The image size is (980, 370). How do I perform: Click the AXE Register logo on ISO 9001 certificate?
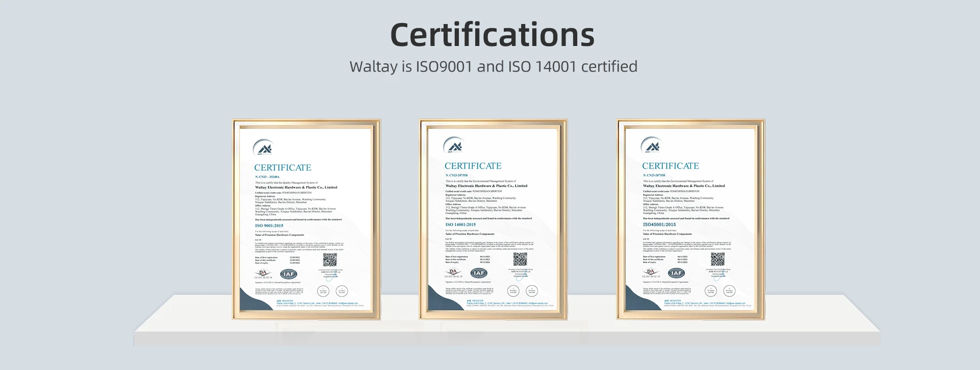(263, 147)
